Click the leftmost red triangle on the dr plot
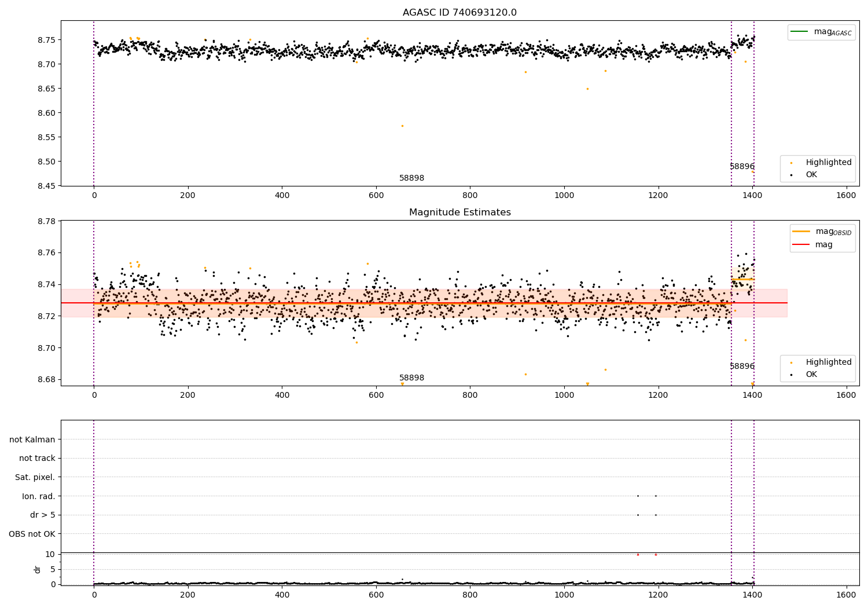The height and width of the screenshot is (608, 868). [638, 554]
